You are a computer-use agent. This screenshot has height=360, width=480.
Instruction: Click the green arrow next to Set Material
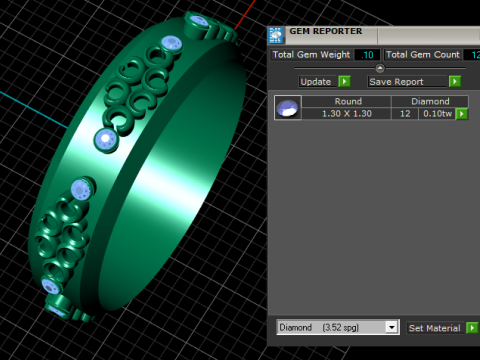tap(472, 328)
